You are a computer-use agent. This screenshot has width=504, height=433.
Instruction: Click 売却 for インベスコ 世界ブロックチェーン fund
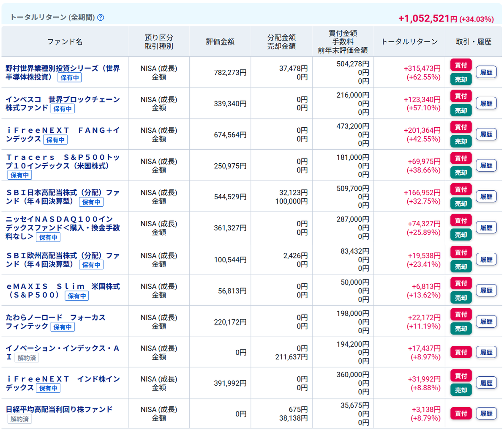coord(461,110)
